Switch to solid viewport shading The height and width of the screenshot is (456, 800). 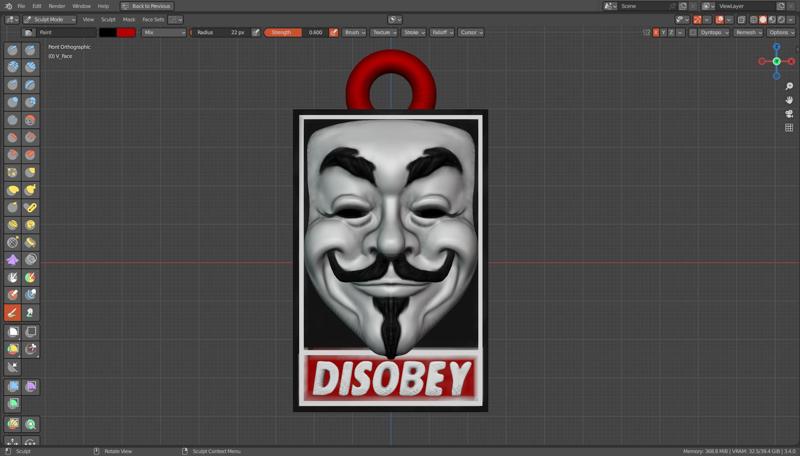[763, 20]
